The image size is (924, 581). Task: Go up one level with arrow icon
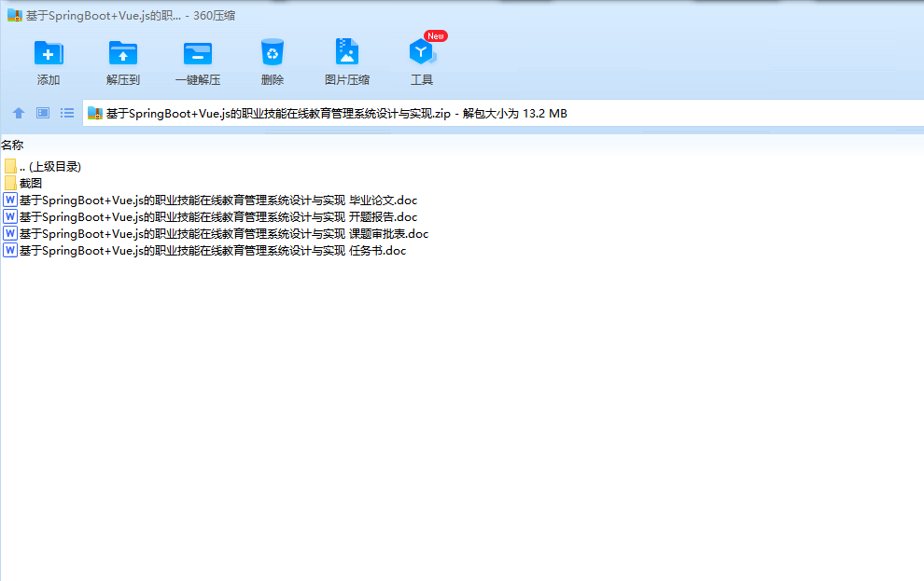[x=19, y=113]
